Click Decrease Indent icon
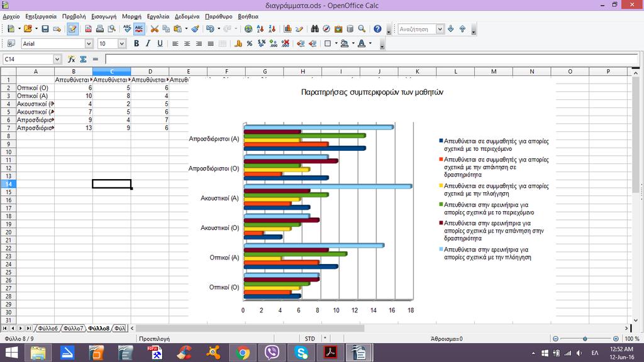 [301, 43]
